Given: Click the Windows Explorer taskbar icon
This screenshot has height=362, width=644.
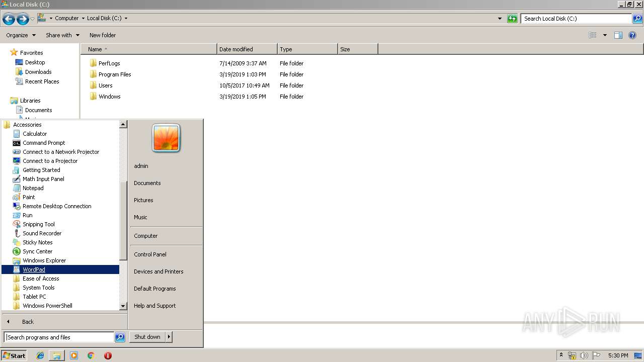Looking at the screenshot, I should [57, 355].
